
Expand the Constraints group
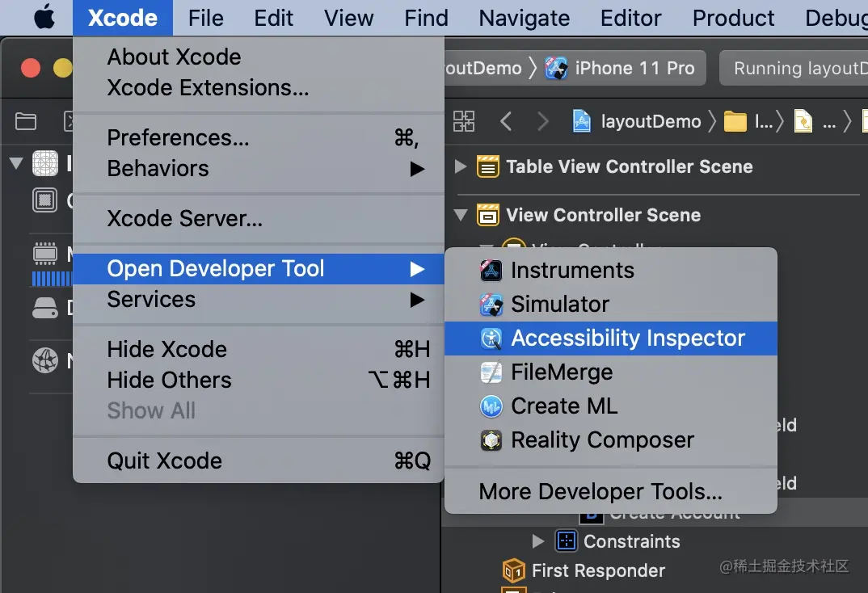tap(538, 541)
